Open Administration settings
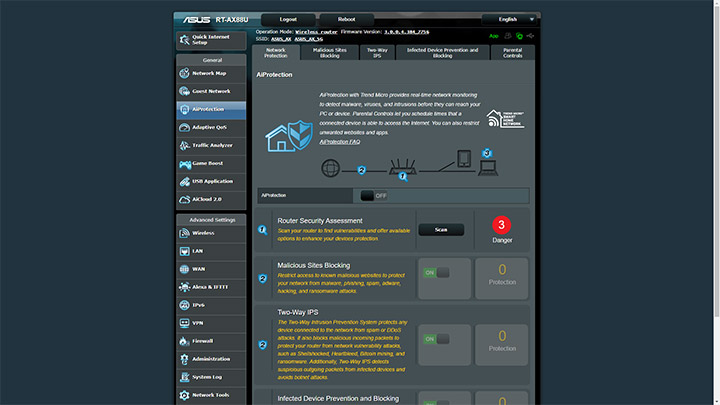The image size is (720, 405). tap(211, 359)
